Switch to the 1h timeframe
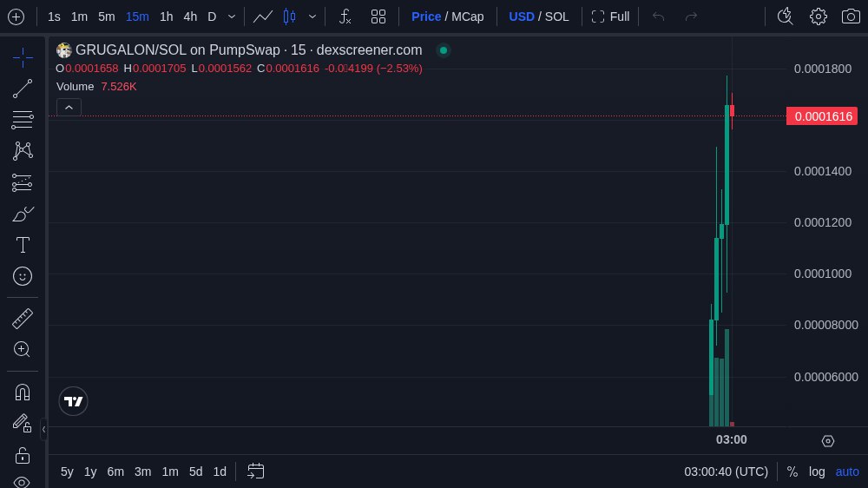Screen dimensions: 868x488 coord(166,16)
